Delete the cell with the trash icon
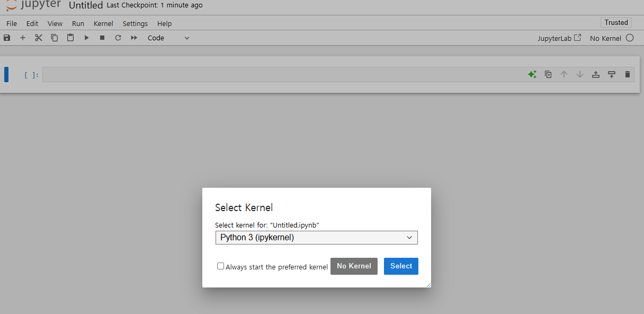 pyautogui.click(x=628, y=75)
